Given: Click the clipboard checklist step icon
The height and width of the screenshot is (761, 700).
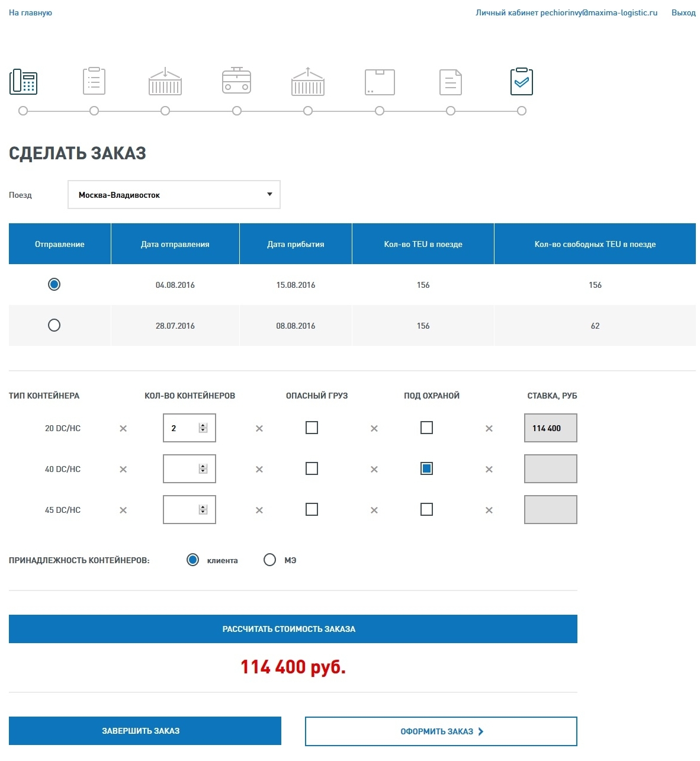Looking at the screenshot, I should [x=94, y=82].
